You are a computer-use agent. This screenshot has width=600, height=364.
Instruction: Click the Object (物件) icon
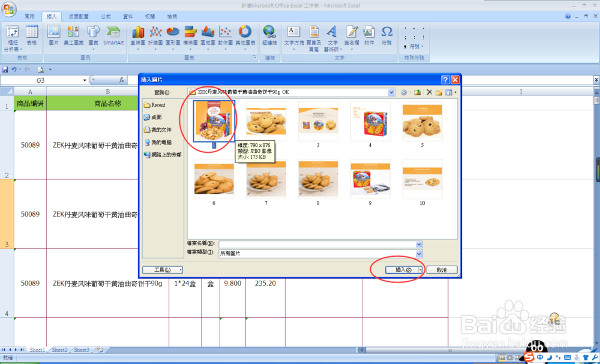(x=369, y=32)
